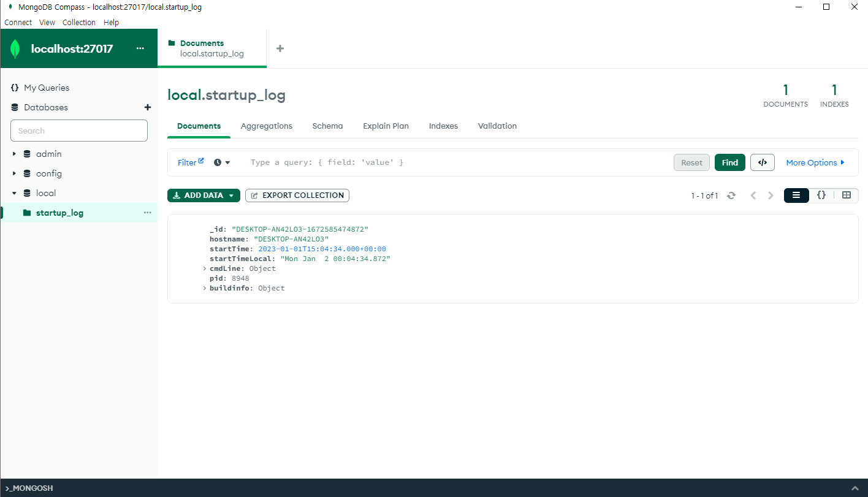Viewport: 868px width, 497px height.
Task: Expand the cmdLine object field
Action: click(x=205, y=268)
